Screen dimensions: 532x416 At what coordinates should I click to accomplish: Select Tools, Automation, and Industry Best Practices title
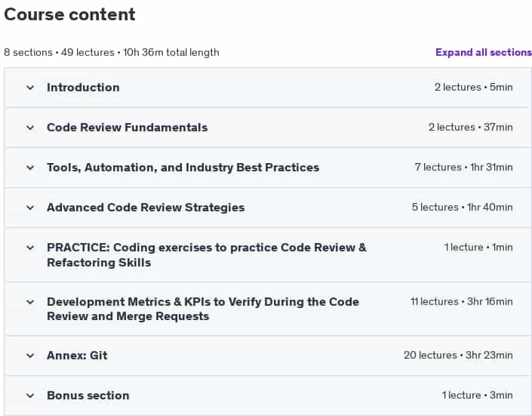tap(183, 168)
